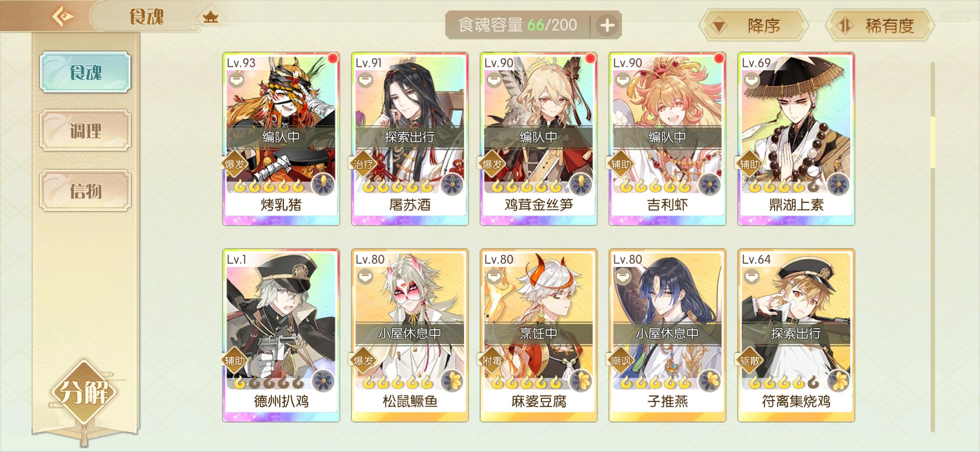The height and width of the screenshot is (452, 980).
Task: Open the 稀有度 sort dropdown
Action: pyautogui.click(x=879, y=26)
